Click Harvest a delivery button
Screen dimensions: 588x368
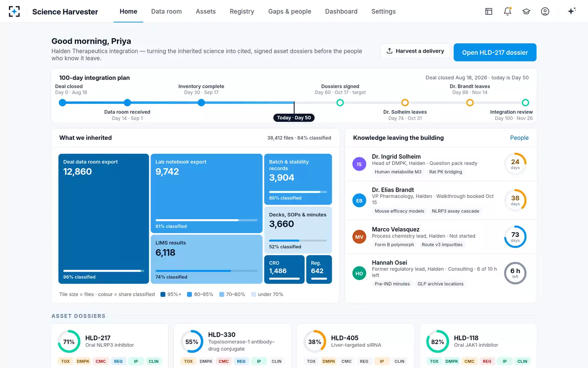click(415, 51)
